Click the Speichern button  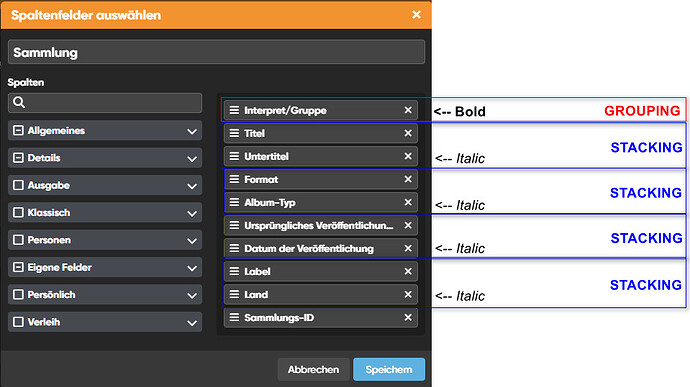coord(389,369)
